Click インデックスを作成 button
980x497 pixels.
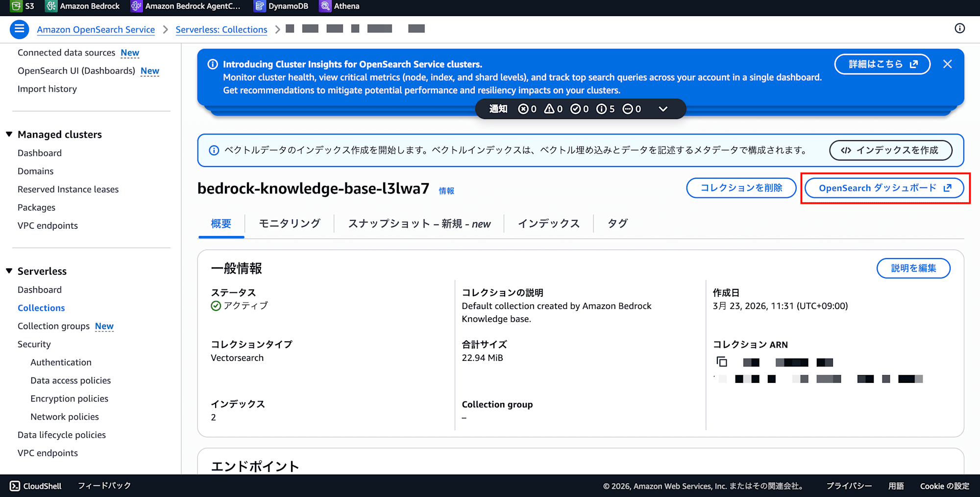pyautogui.click(x=890, y=150)
